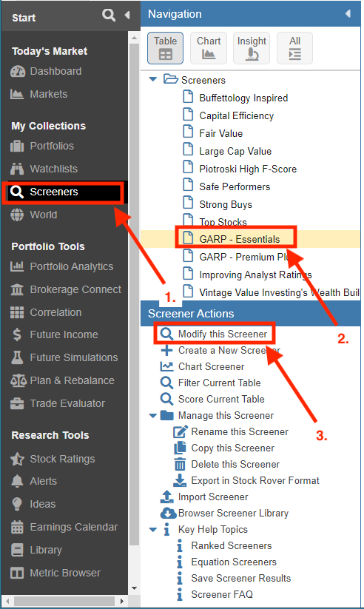The height and width of the screenshot is (609, 364).
Task: Click the search magnifier in Start header
Action: [108, 15]
